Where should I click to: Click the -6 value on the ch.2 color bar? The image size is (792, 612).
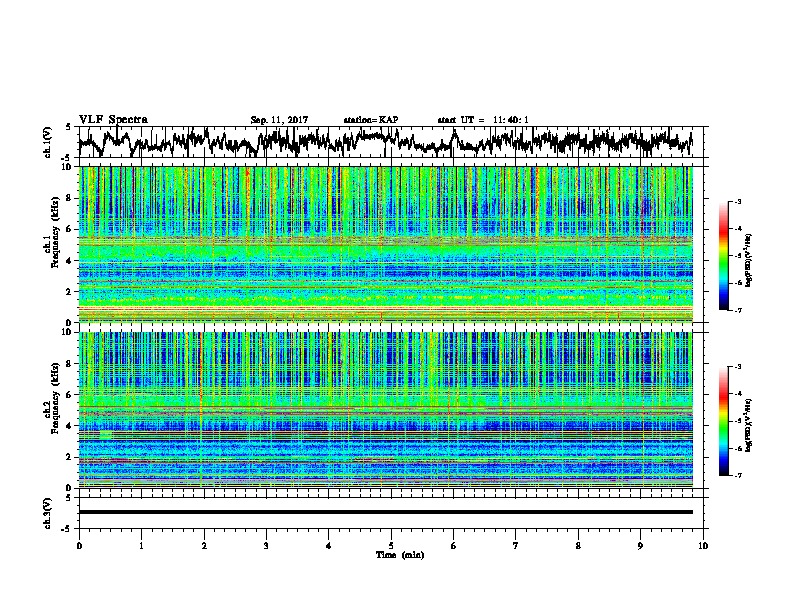738,448
